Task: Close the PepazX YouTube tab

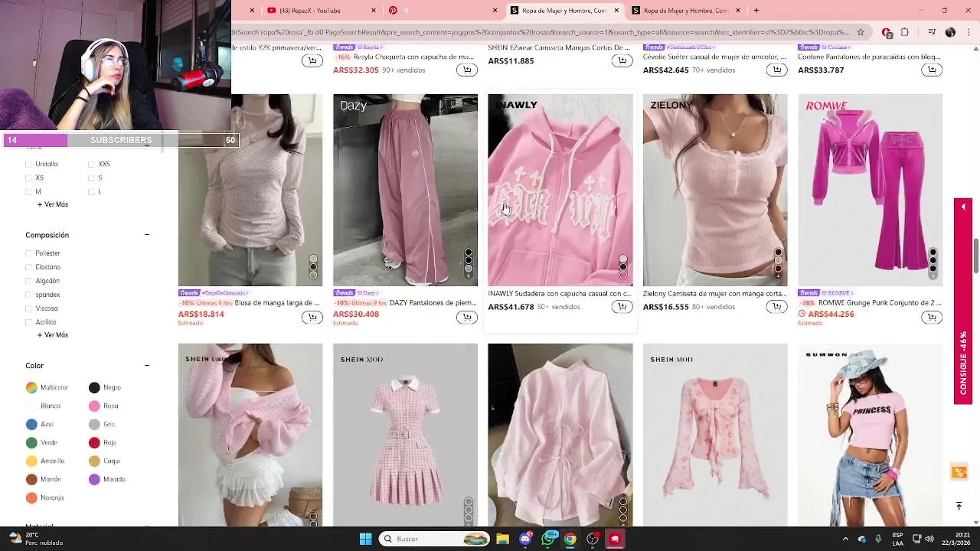Action: point(374,10)
